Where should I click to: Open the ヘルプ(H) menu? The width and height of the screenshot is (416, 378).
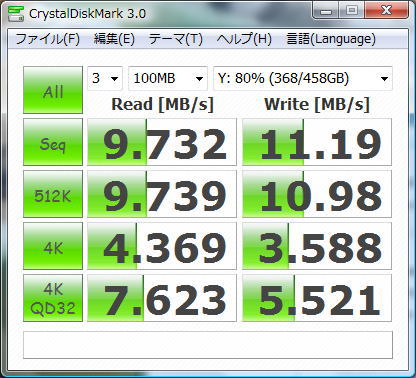[244, 39]
